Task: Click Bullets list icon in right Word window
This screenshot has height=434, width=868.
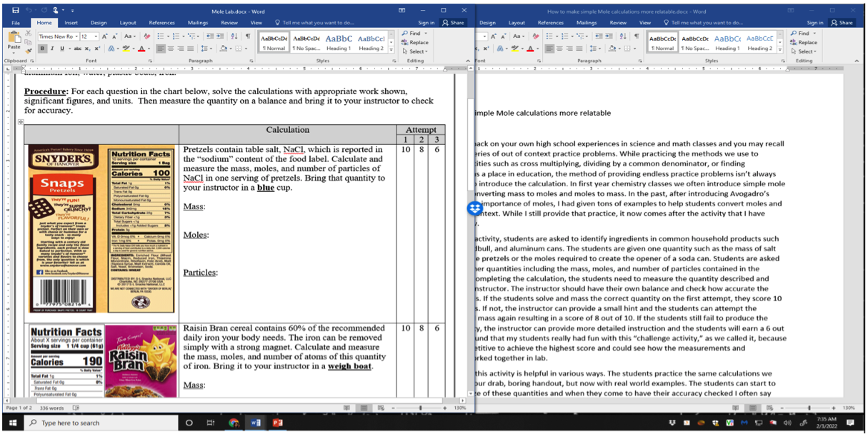Action: [x=548, y=36]
